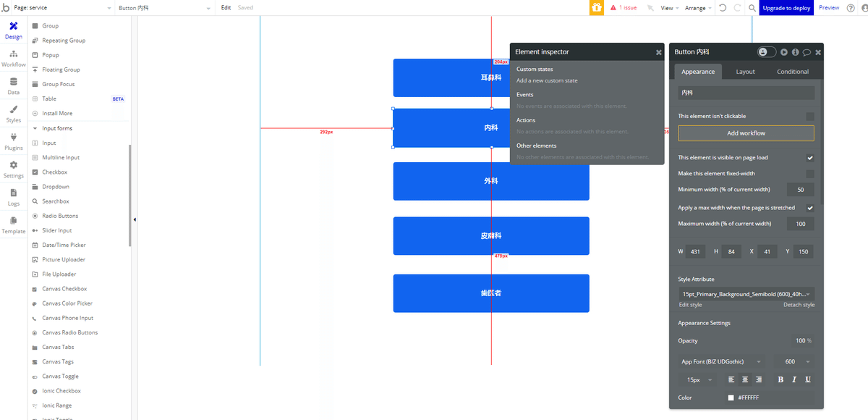Select the Dropdown element type
Image resolution: width=868 pixels, height=420 pixels.
coord(56,187)
